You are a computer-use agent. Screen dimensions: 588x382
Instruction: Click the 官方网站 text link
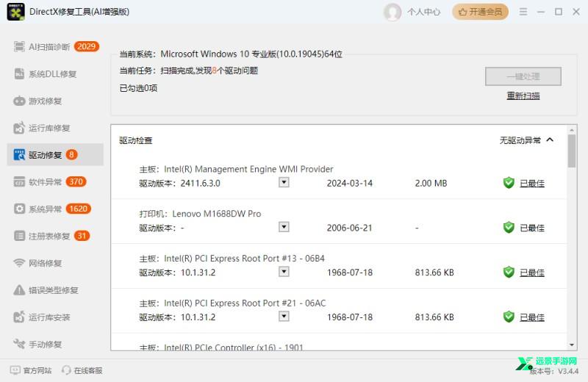pyautogui.click(x=37, y=370)
